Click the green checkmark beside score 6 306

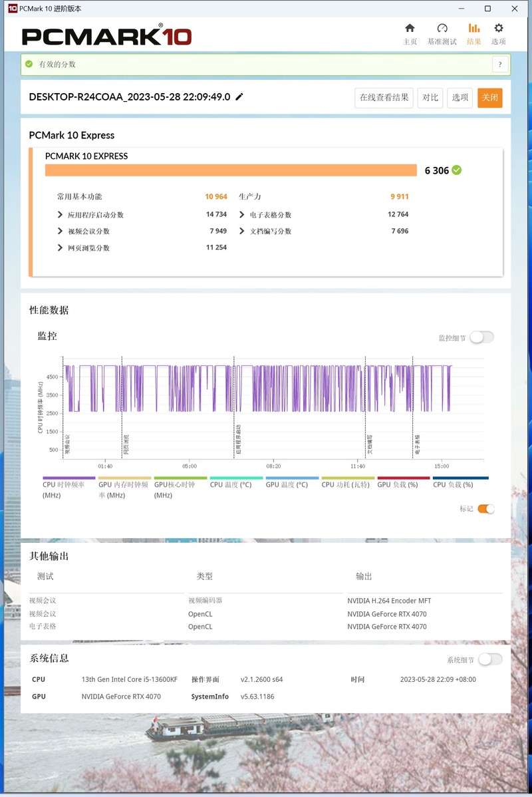point(456,170)
